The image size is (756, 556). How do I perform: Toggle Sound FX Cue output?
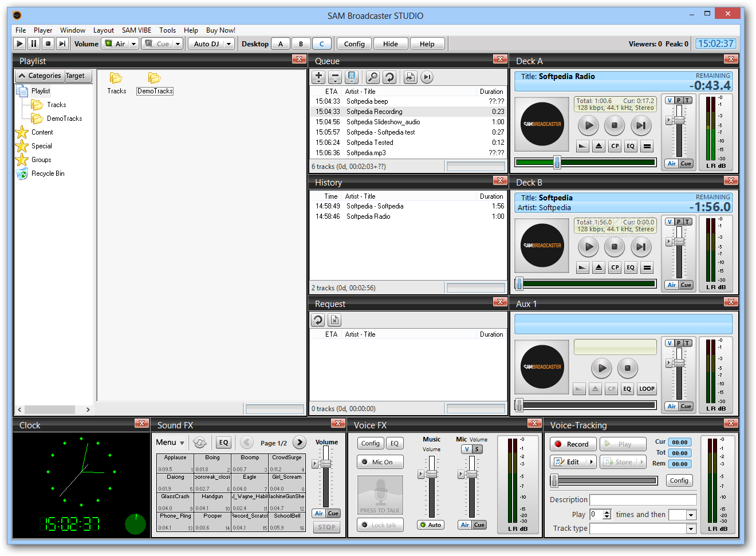click(333, 513)
